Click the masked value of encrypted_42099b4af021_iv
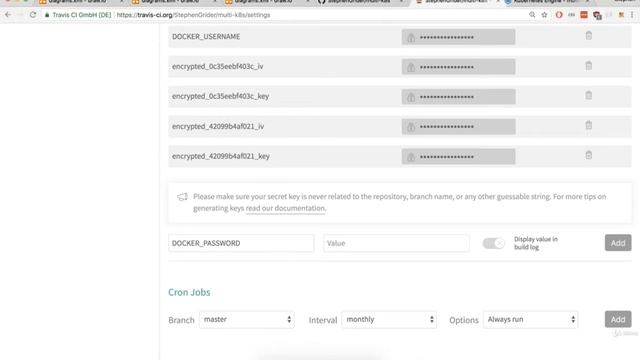Viewport: 640px width, 360px height. point(458,127)
